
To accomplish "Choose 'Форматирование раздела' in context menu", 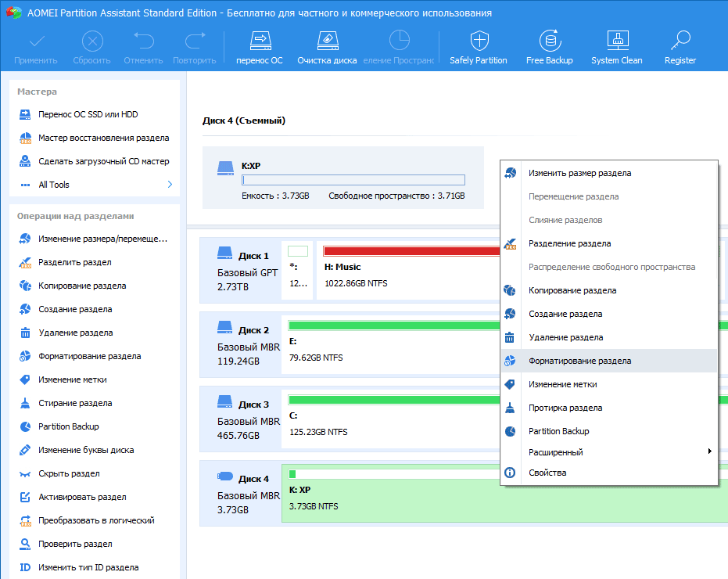I will (x=609, y=361).
